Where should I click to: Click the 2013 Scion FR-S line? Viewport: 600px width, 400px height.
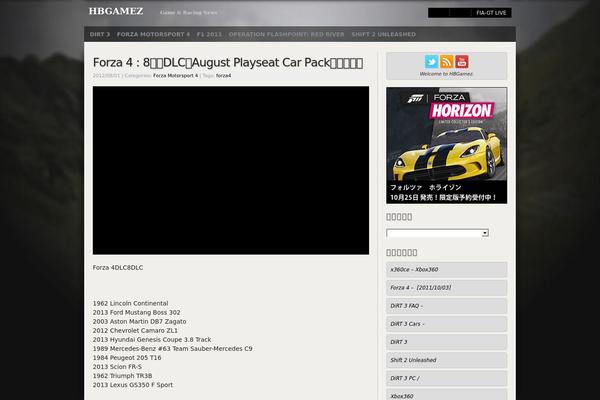(117, 367)
